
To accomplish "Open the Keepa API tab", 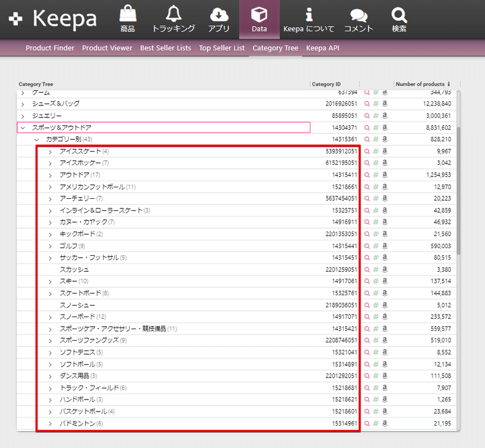I will [x=323, y=48].
